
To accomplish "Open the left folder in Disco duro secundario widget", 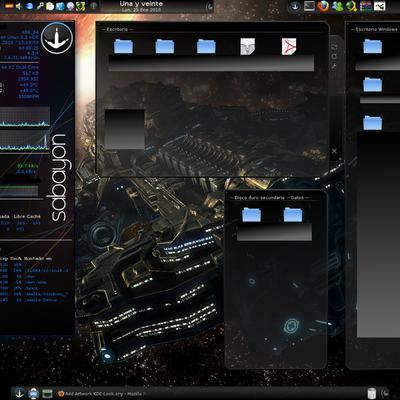I will tap(252, 215).
